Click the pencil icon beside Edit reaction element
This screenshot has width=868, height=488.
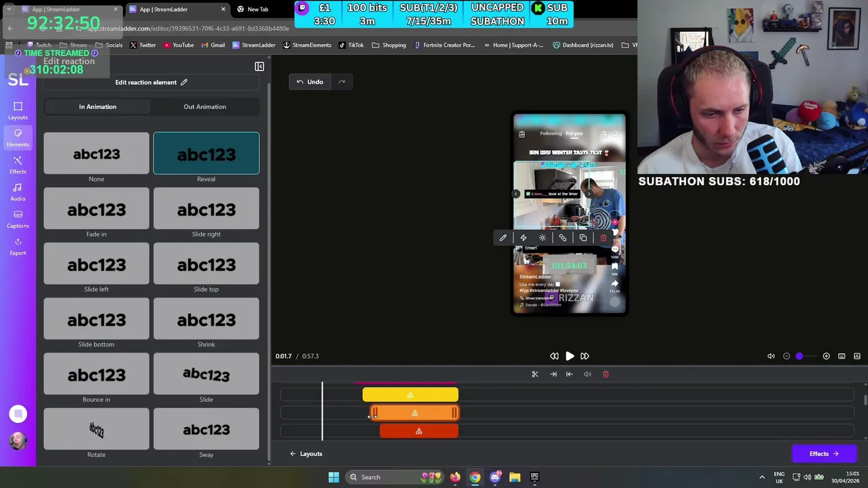tap(184, 83)
